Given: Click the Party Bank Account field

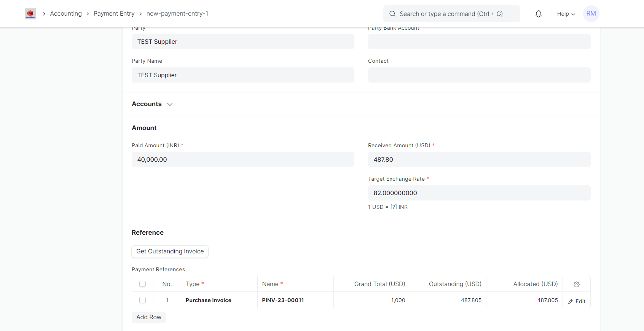Looking at the screenshot, I should point(479,41).
